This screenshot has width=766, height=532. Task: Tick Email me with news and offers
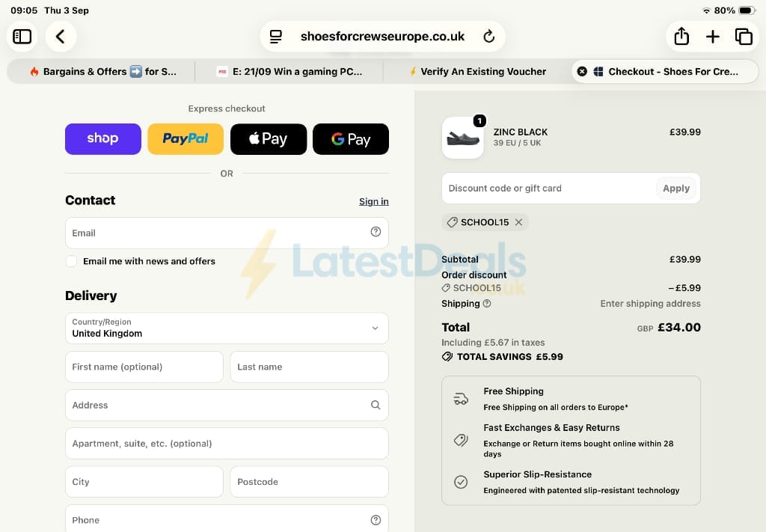pyautogui.click(x=71, y=261)
